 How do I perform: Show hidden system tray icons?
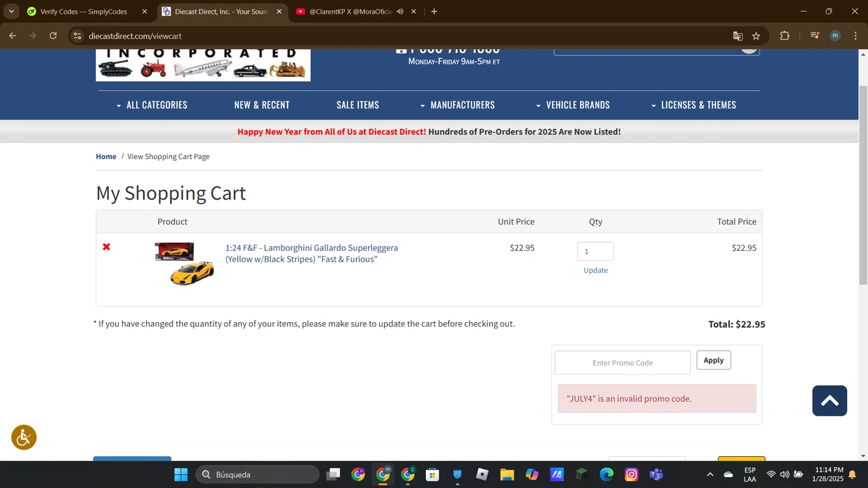tap(710, 475)
